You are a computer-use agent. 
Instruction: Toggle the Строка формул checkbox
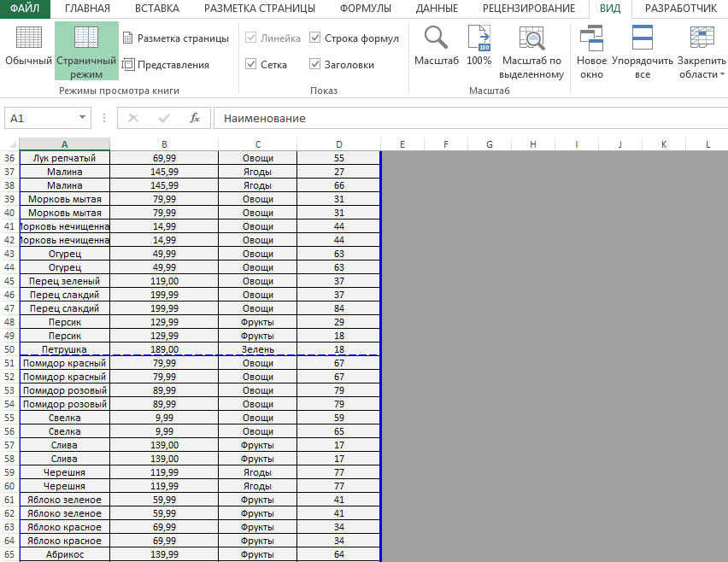click(x=315, y=38)
